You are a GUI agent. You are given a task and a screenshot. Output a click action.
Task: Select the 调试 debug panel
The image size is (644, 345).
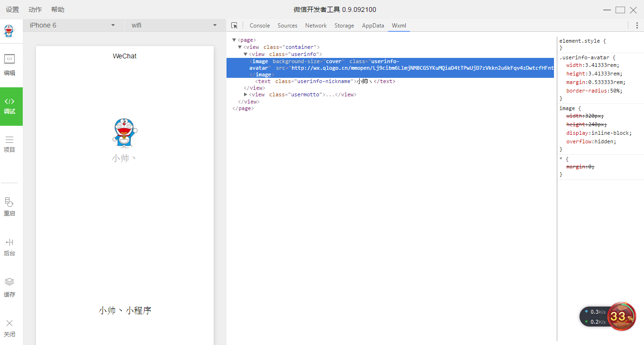(x=11, y=106)
